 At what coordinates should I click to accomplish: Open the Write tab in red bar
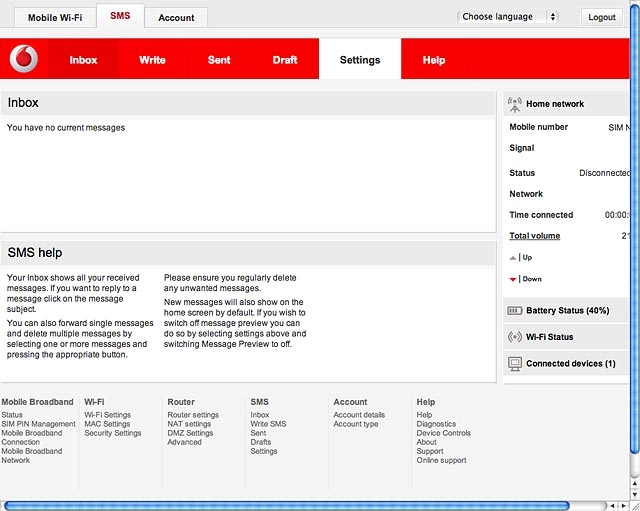point(152,60)
